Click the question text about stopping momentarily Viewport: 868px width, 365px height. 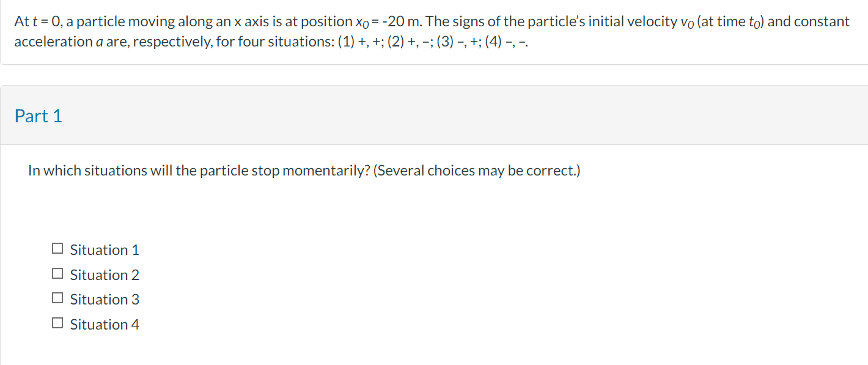(x=304, y=170)
